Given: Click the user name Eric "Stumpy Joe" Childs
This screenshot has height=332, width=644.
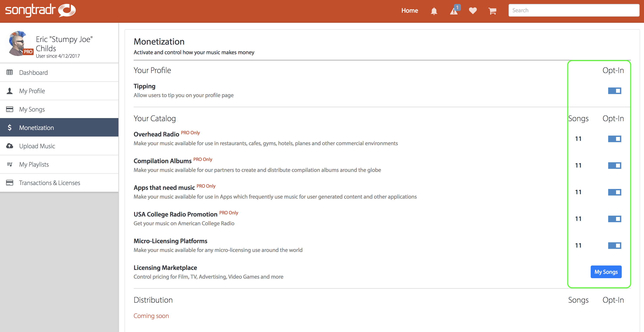Looking at the screenshot, I should click(x=64, y=44).
